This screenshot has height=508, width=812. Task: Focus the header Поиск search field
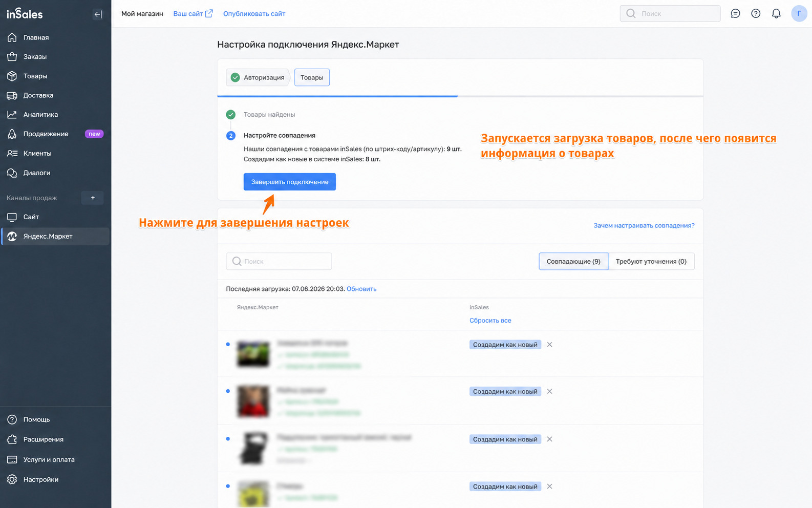point(670,14)
